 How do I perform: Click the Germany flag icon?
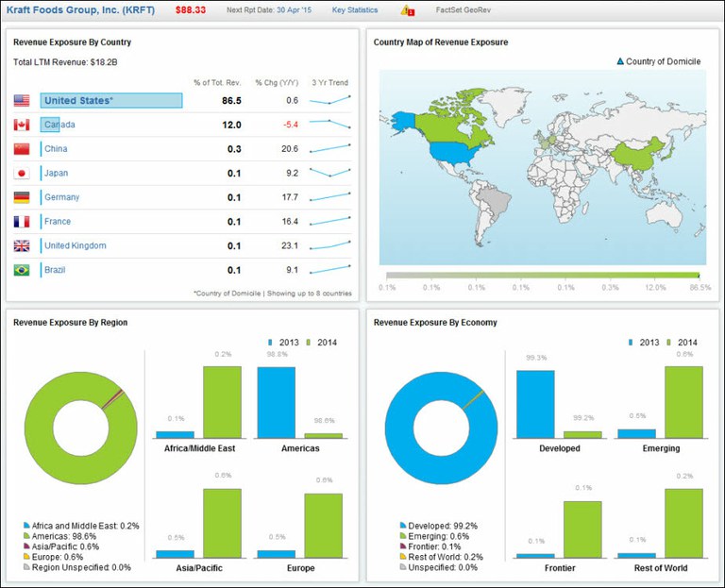pyautogui.click(x=22, y=197)
